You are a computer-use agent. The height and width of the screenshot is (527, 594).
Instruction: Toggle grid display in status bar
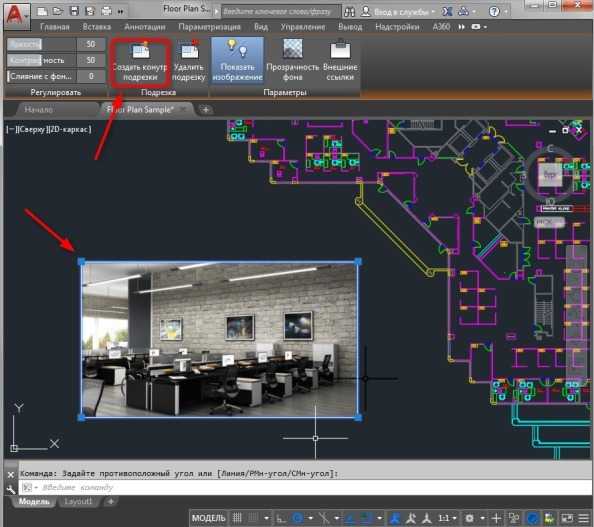tap(237, 518)
